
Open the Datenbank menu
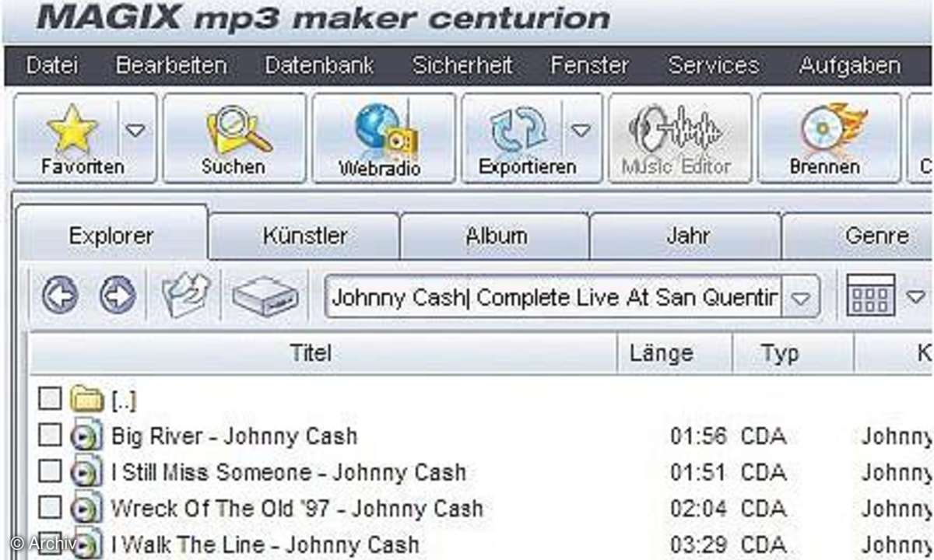[x=319, y=65]
